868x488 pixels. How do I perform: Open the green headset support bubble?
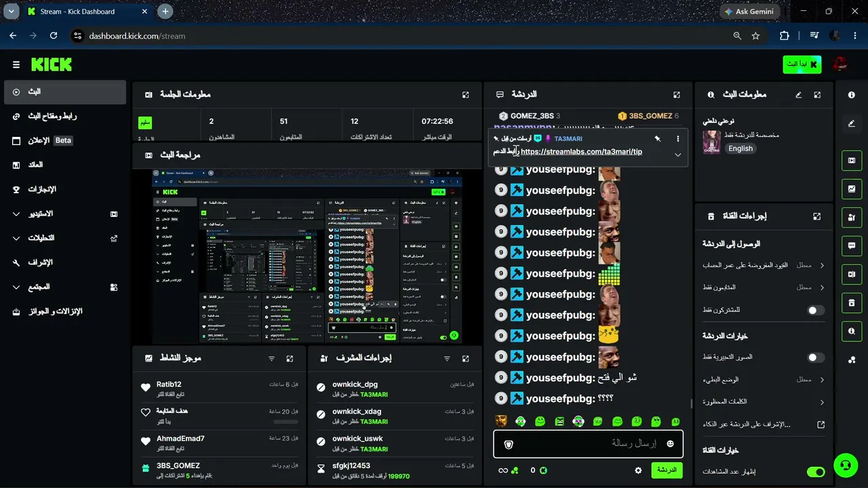(x=845, y=465)
